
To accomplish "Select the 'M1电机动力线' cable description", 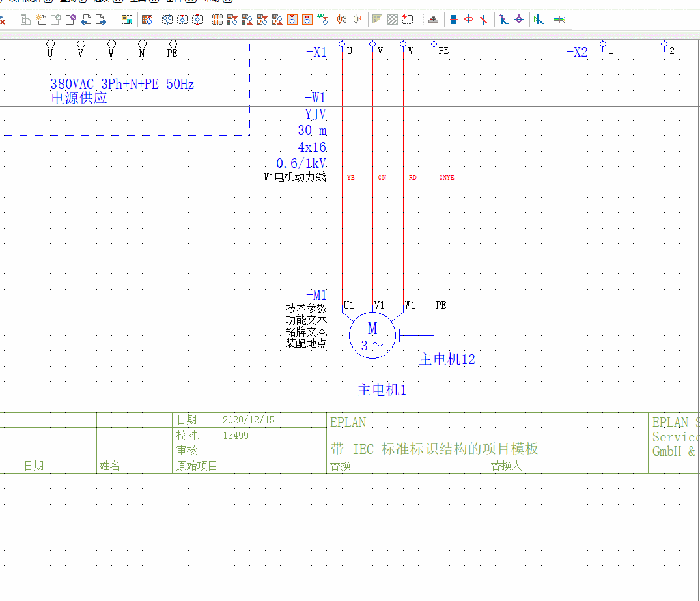I will 295,177.
